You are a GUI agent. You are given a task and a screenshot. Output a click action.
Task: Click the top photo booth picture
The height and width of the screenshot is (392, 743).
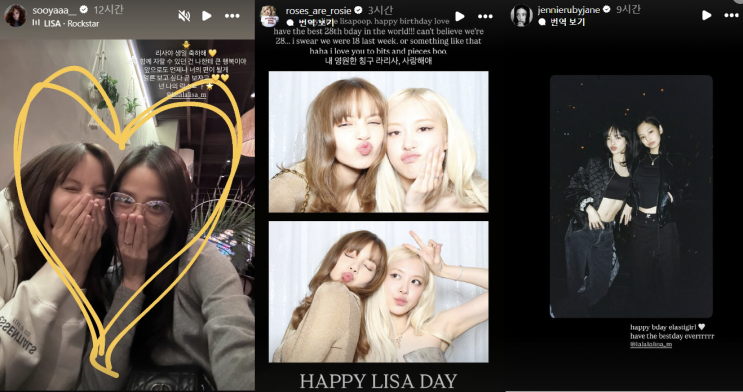[378, 142]
